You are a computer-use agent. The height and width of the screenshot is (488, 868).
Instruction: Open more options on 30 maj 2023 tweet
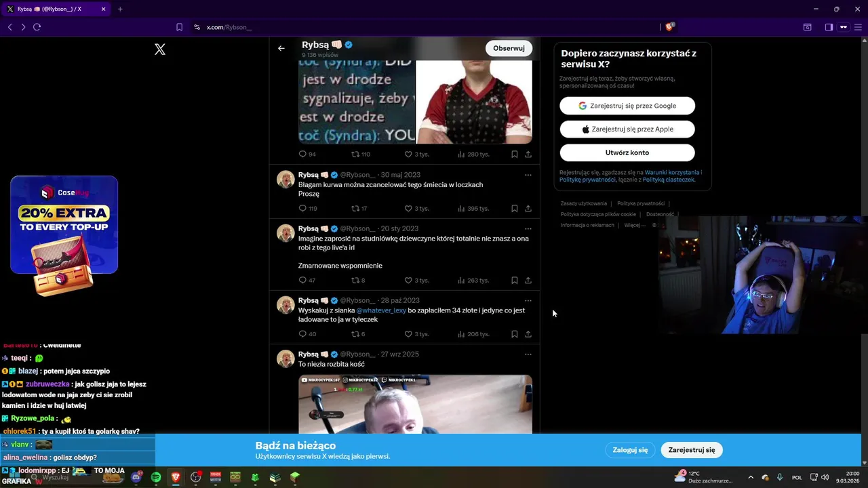click(x=528, y=175)
